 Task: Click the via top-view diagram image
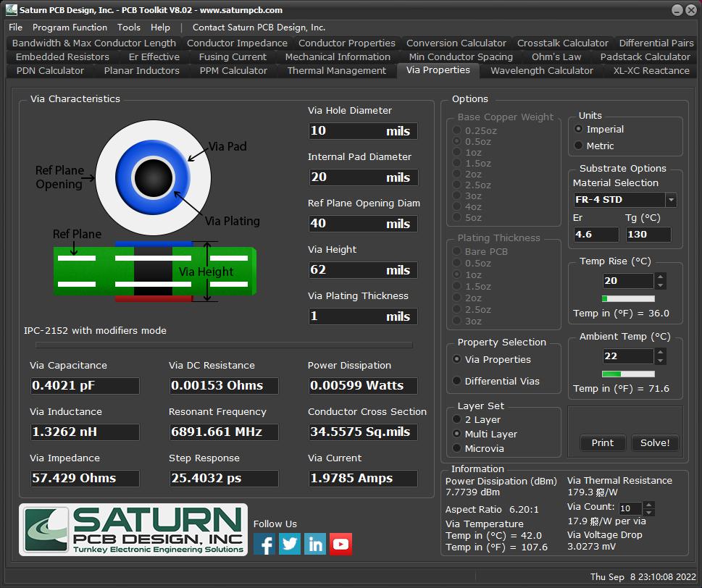(153, 177)
